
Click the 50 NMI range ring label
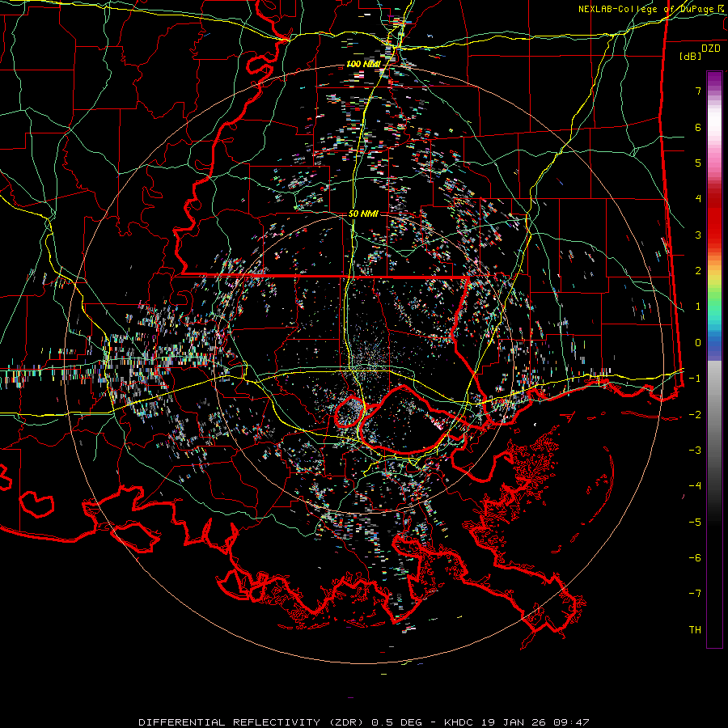[363, 214]
